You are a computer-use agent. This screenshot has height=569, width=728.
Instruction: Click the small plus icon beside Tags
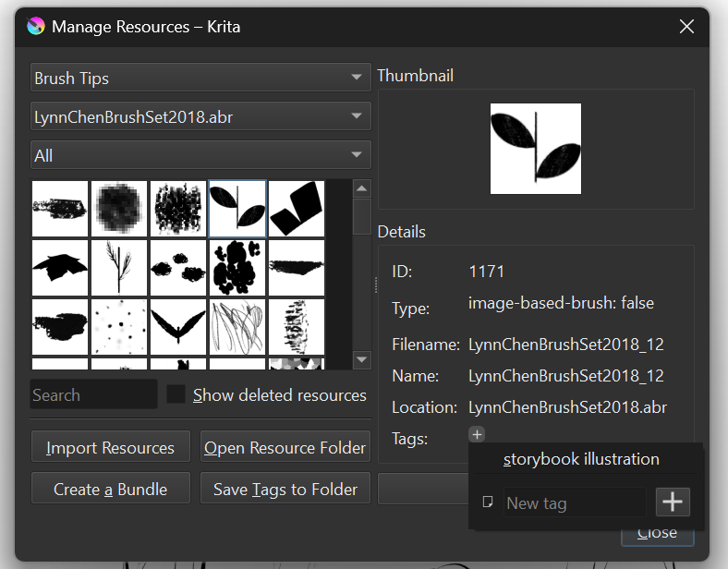[x=476, y=434]
